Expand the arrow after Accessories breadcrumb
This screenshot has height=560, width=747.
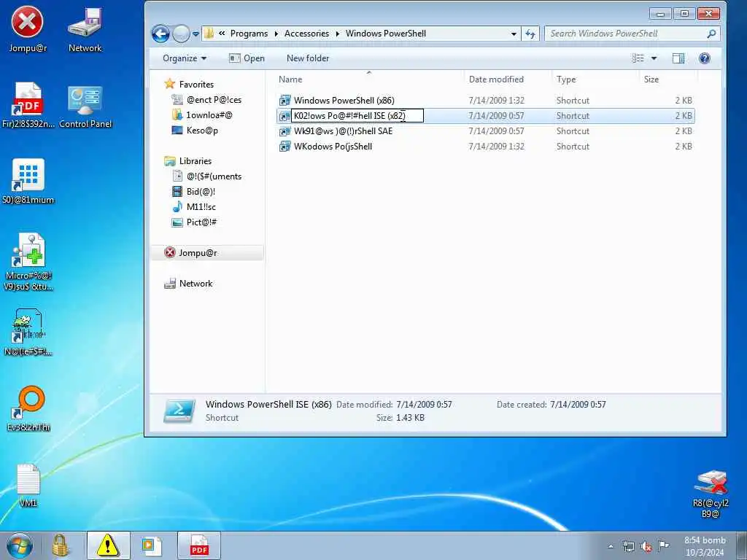coord(337,34)
